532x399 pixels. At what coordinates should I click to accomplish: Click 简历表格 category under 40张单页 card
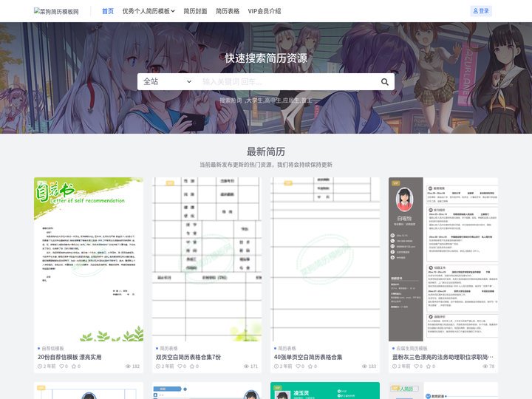(x=287, y=349)
